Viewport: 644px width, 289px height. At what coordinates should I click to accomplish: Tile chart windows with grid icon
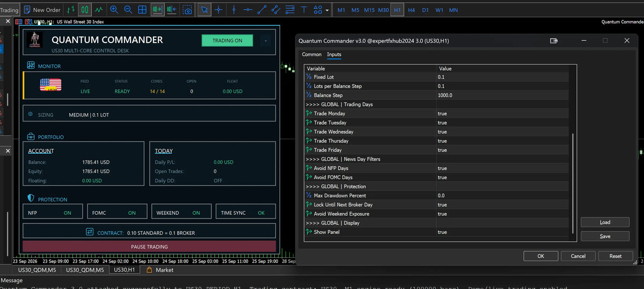click(142, 10)
